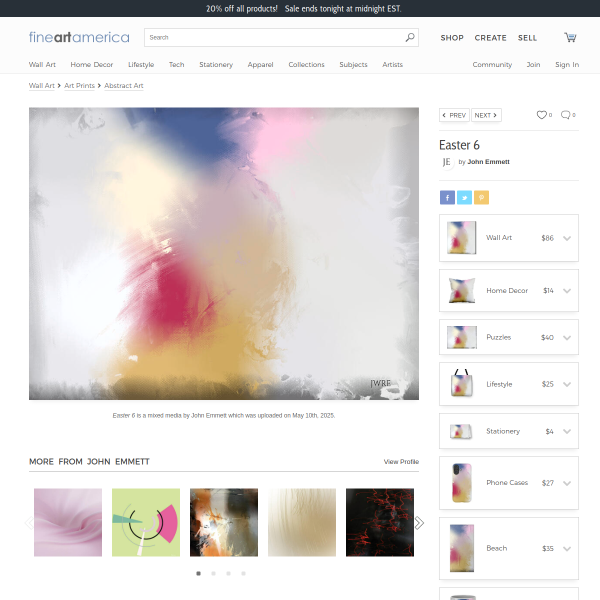600x600 pixels.
Task: Open the green geometric artwork thumbnail
Action: tap(146, 522)
